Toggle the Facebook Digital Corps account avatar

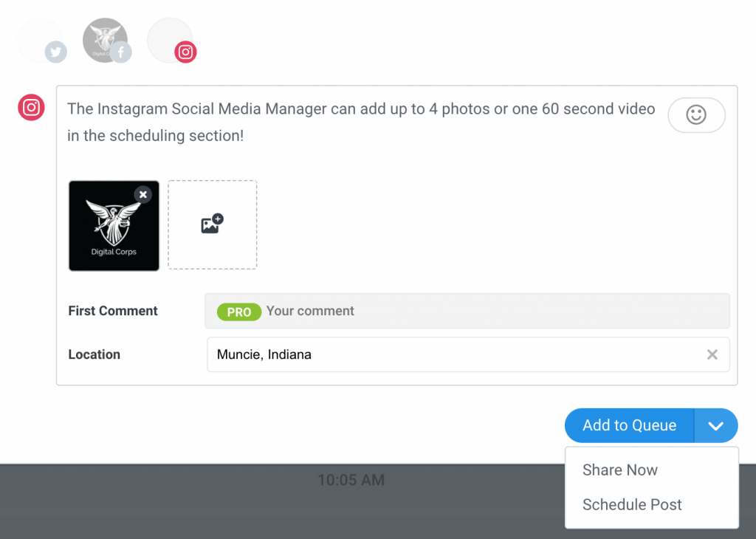pyautogui.click(x=105, y=40)
